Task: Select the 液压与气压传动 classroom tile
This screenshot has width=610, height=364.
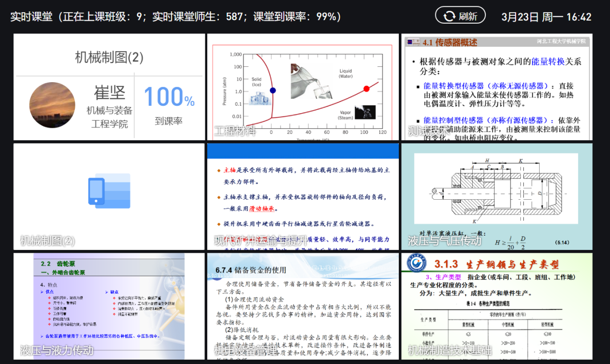Action: tap(496, 196)
